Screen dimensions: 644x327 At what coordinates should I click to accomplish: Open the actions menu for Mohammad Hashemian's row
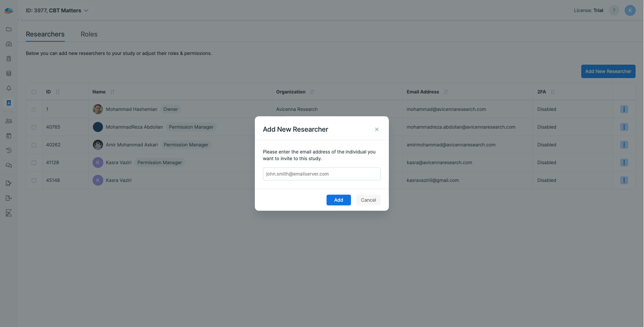point(623,109)
